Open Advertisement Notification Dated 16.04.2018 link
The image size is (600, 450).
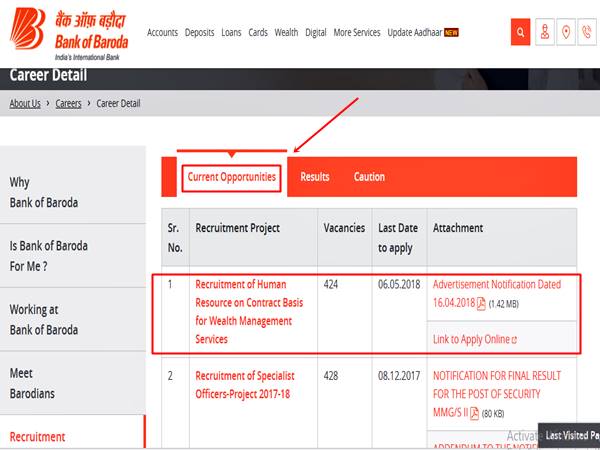(497, 294)
